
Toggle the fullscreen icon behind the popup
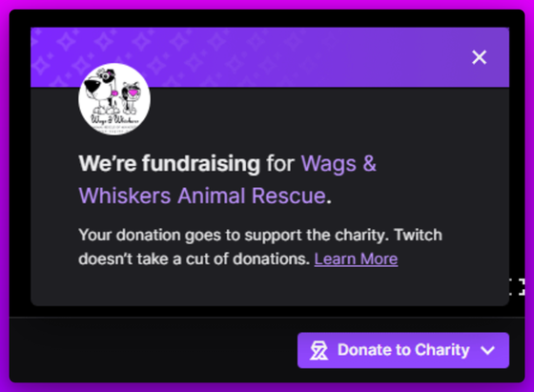coord(517,287)
